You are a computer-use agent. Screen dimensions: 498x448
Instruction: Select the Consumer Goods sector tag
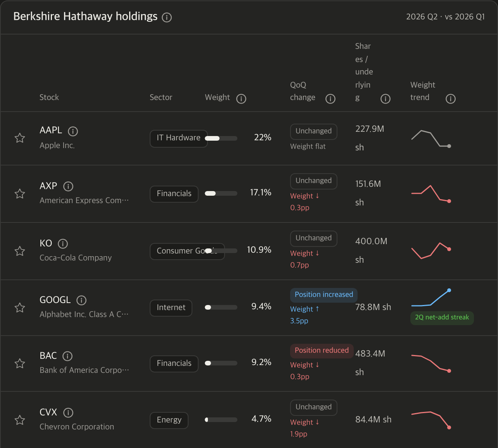click(187, 251)
